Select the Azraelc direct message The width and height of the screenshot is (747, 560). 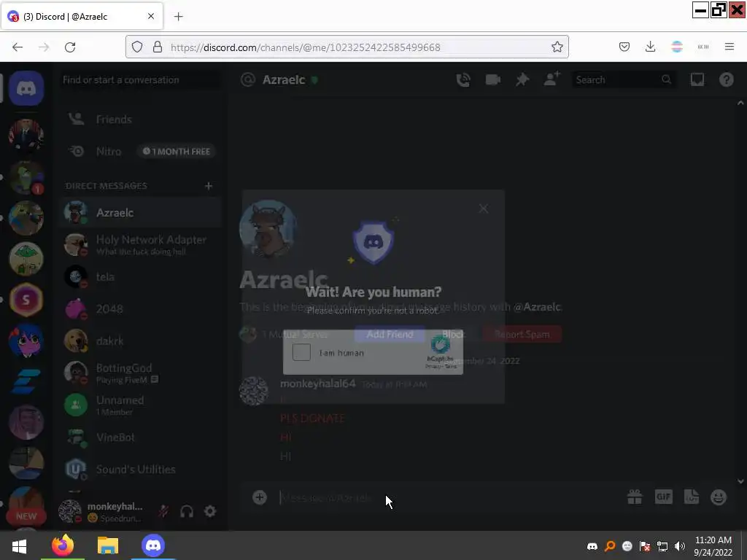pyautogui.click(x=142, y=212)
